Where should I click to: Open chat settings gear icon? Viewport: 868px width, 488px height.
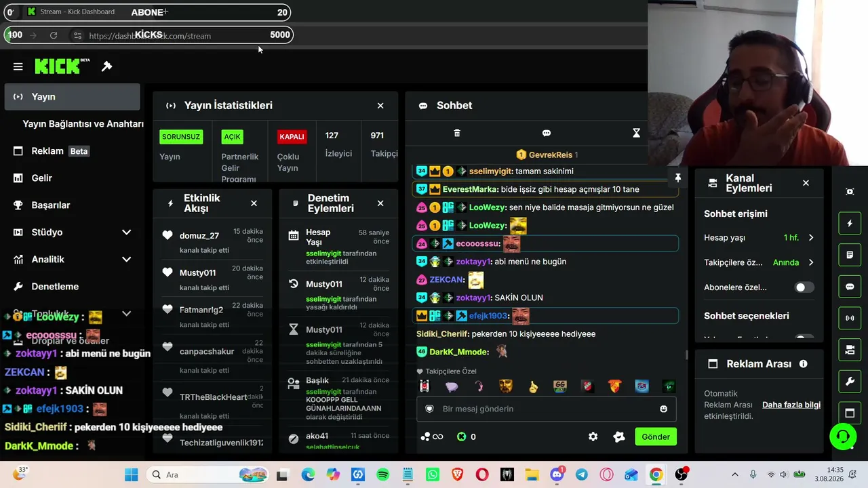pos(593,436)
